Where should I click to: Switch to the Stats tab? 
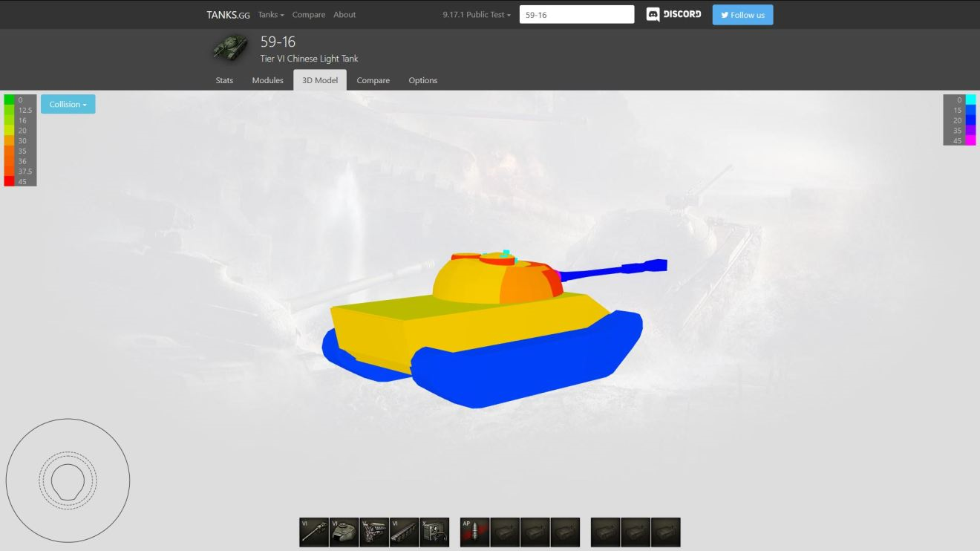(224, 80)
